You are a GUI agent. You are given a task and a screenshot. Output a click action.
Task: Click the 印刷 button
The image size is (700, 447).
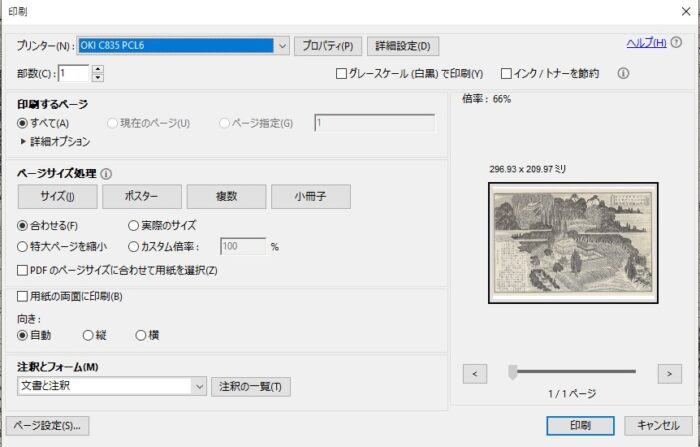(580, 426)
